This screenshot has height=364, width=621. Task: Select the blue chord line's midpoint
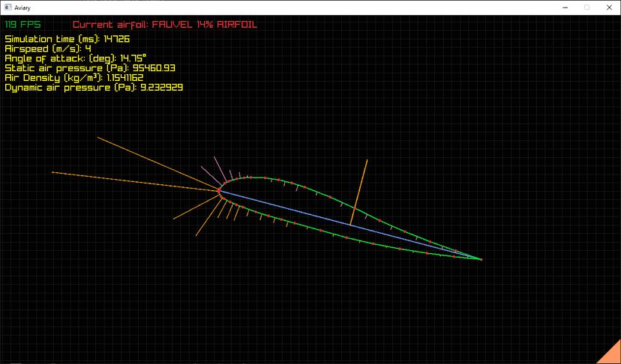click(x=349, y=225)
